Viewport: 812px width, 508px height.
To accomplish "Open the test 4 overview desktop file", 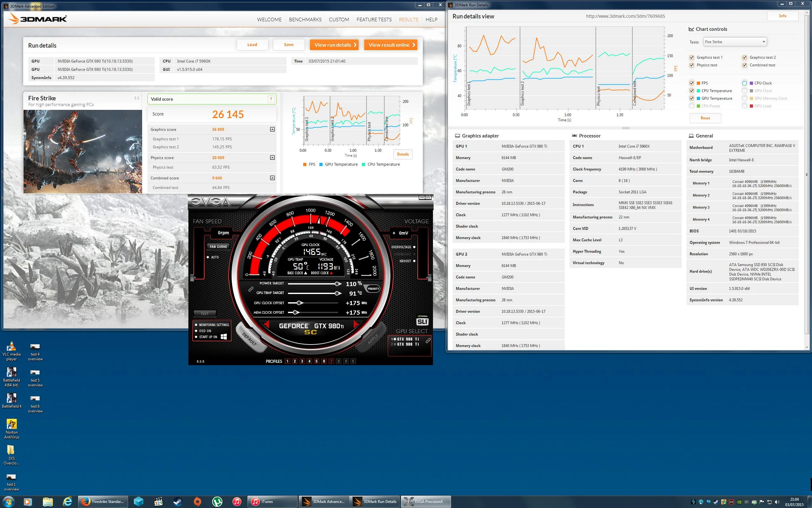I will point(35,352).
